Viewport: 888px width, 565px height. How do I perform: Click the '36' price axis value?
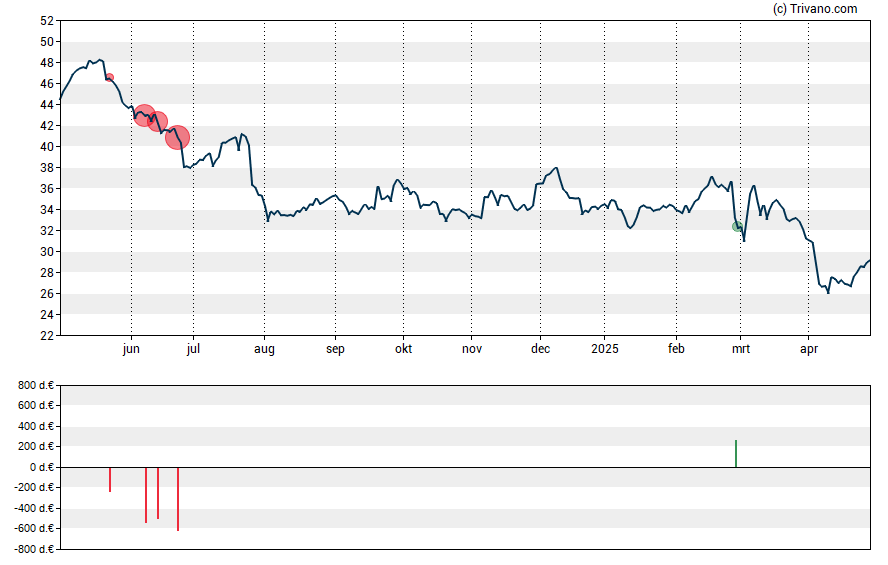(x=47, y=189)
